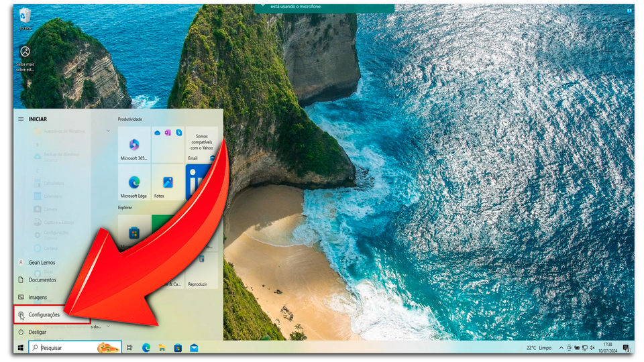Screen dimensions: 644x362
Task: Click the battery tray icon
Action: [x=577, y=348]
